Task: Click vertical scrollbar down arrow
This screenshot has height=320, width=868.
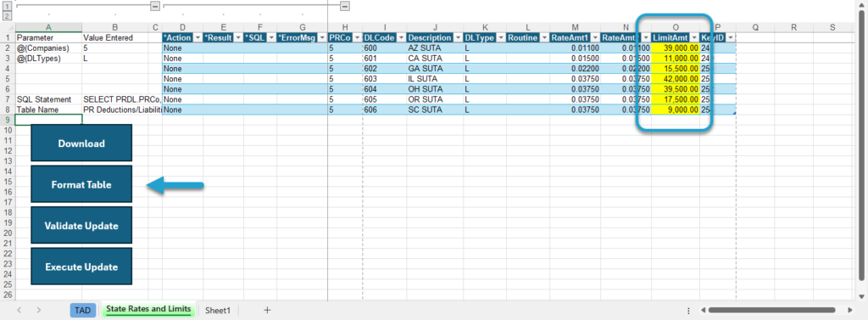Action: (862, 296)
